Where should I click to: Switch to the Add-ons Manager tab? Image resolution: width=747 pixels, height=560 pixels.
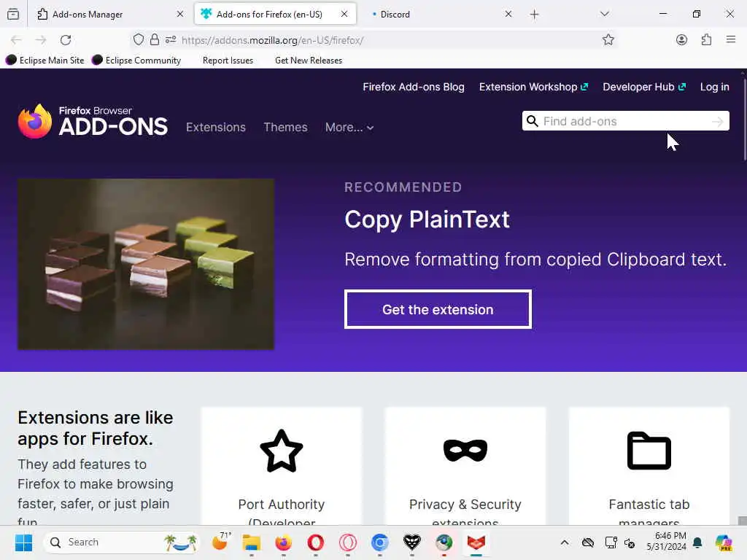tap(111, 15)
